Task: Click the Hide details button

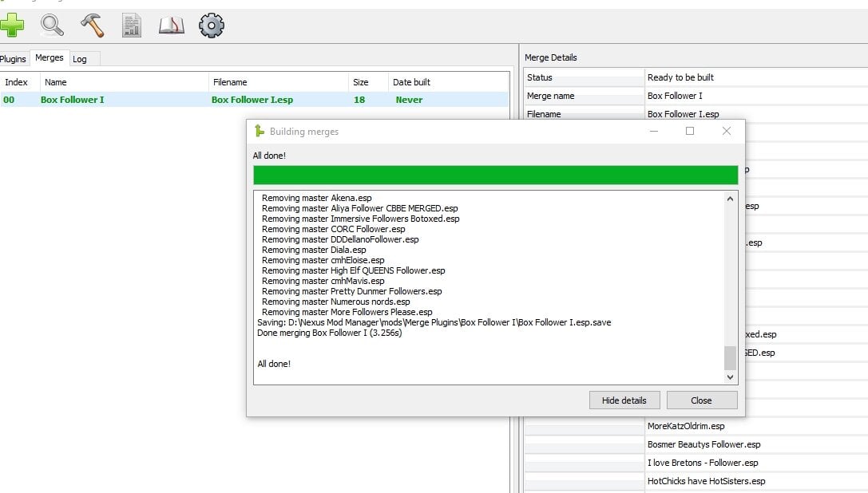Action: 624,400
